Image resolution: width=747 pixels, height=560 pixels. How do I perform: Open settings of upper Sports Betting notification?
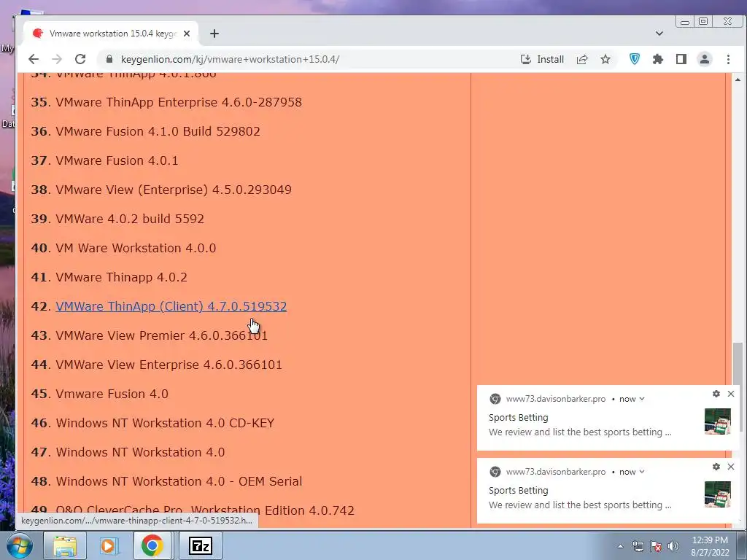click(716, 394)
